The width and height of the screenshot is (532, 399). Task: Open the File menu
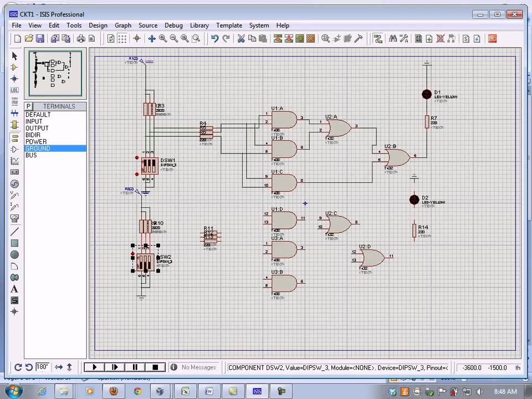16,25
